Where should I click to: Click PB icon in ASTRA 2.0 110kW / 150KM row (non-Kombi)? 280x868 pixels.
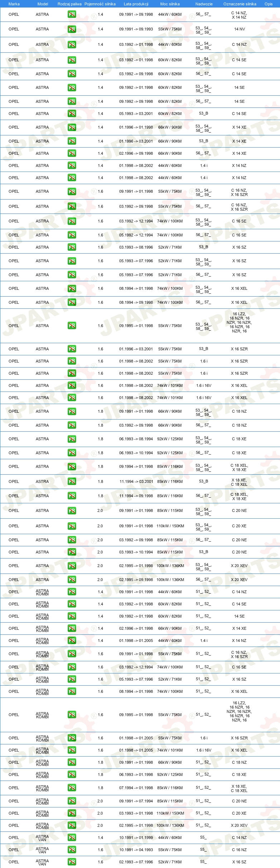[72, 526]
